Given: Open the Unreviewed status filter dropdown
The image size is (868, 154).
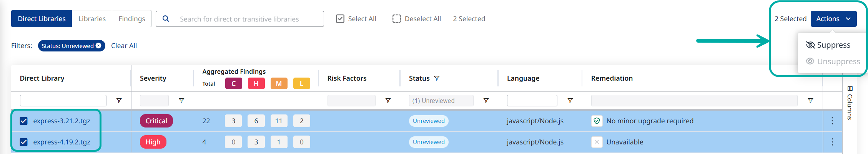Looking at the screenshot, I should 441,101.
